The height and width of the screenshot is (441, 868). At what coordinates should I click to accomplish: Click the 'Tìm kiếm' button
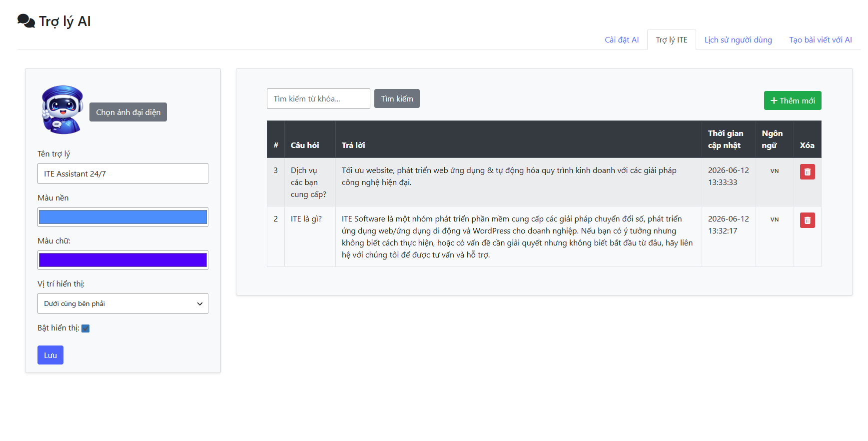pos(397,98)
